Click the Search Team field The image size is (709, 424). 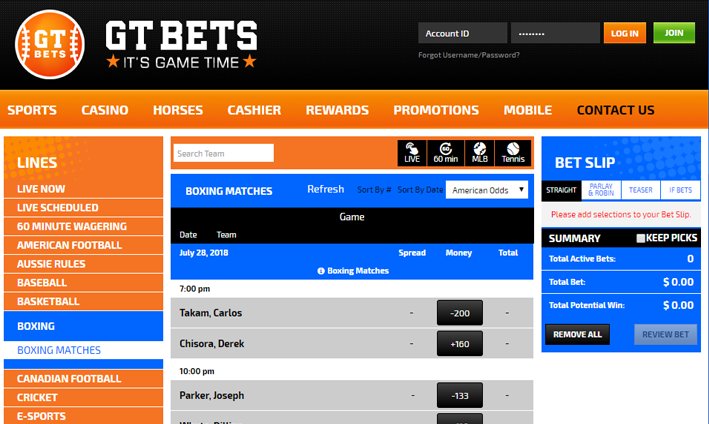coord(223,153)
